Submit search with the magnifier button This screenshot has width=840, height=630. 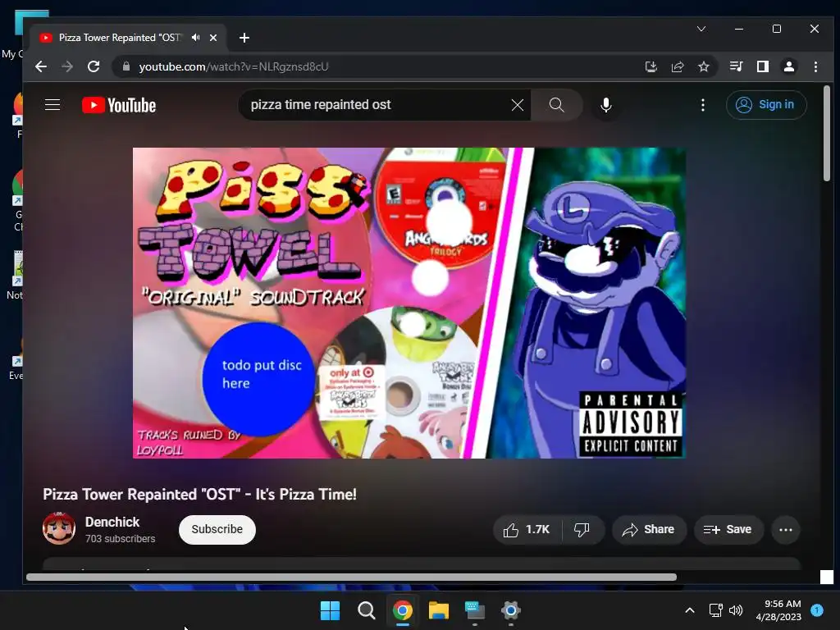tap(557, 104)
